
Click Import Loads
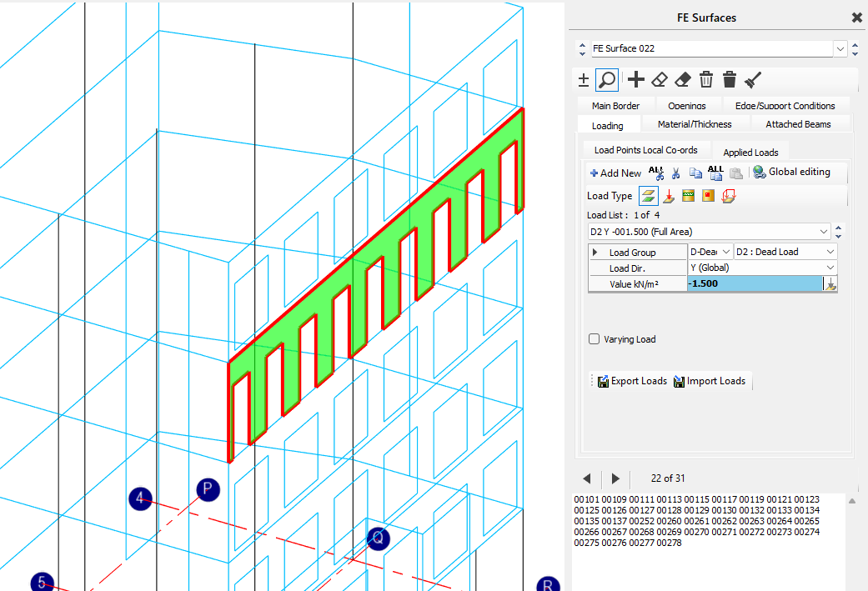click(x=709, y=381)
